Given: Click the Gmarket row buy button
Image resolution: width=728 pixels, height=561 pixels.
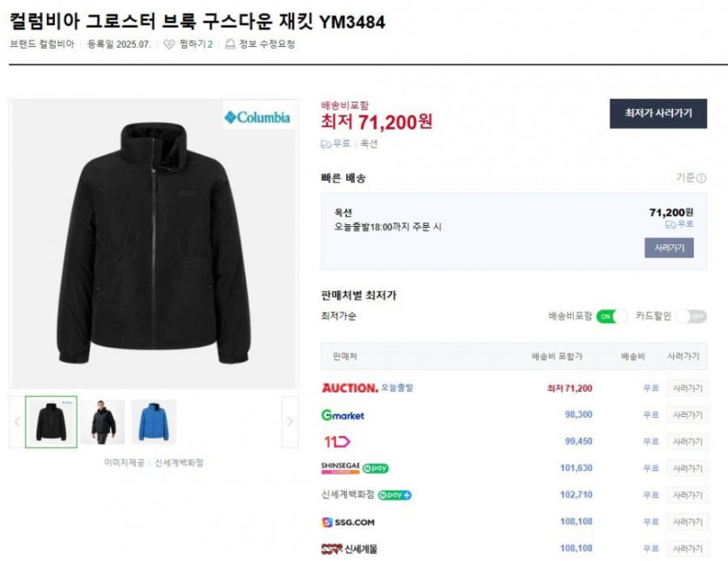Looking at the screenshot, I should pyautogui.click(x=687, y=415).
